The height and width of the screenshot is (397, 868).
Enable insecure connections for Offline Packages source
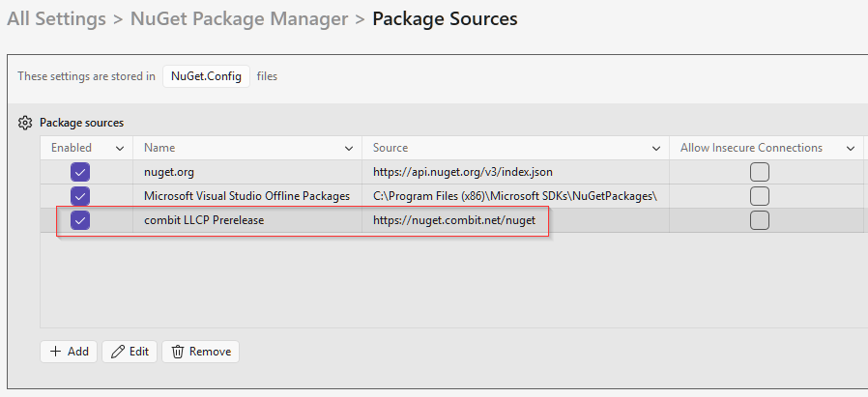coord(760,196)
